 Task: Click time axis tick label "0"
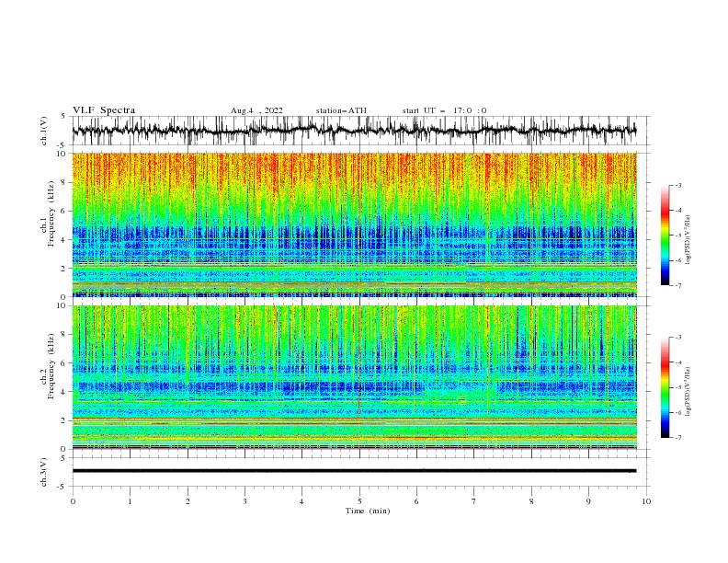tap(73, 501)
